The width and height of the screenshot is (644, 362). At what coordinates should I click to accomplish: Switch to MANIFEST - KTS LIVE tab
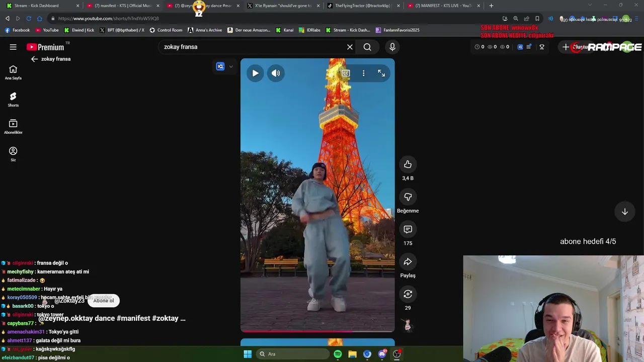(x=443, y=6)
